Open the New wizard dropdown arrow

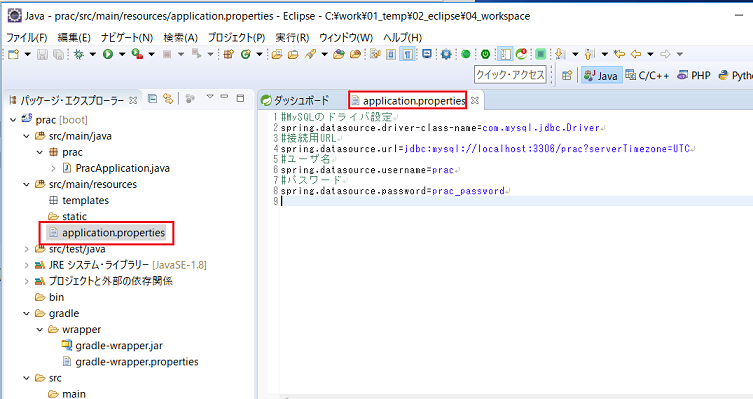27,54
